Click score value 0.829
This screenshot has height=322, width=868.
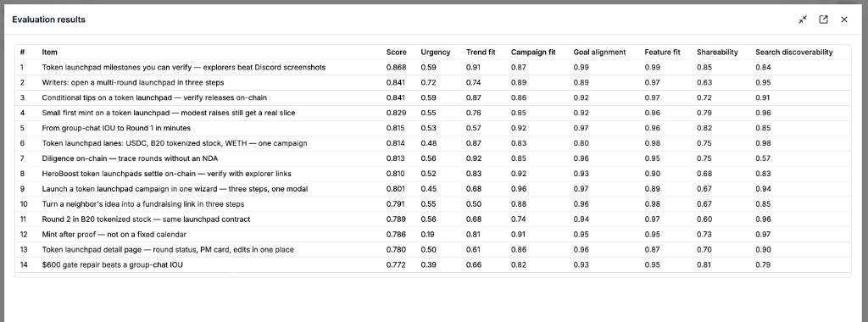(397, 113)
